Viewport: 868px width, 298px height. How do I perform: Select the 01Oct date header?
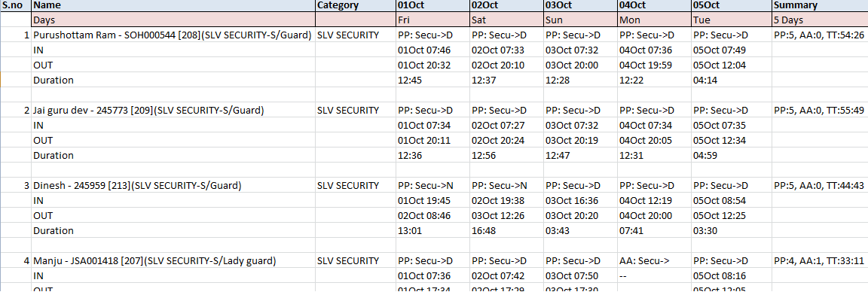point(432,5)
